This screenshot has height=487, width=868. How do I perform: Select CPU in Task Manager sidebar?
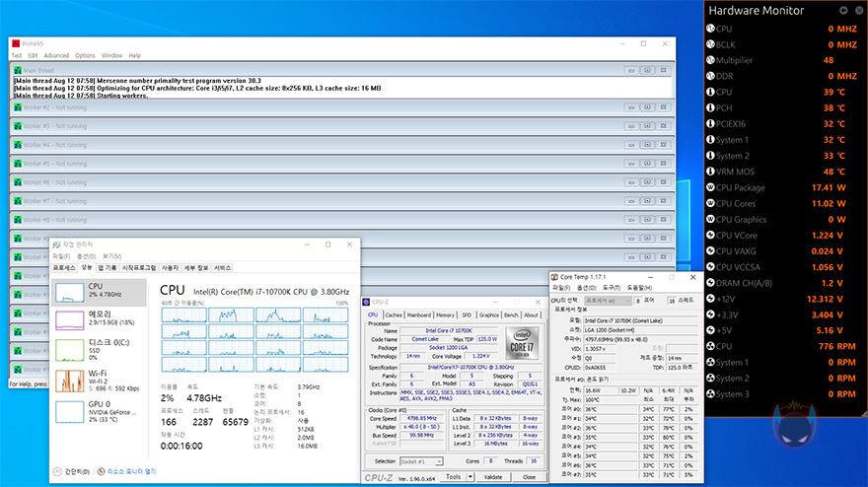coord(101,292)
